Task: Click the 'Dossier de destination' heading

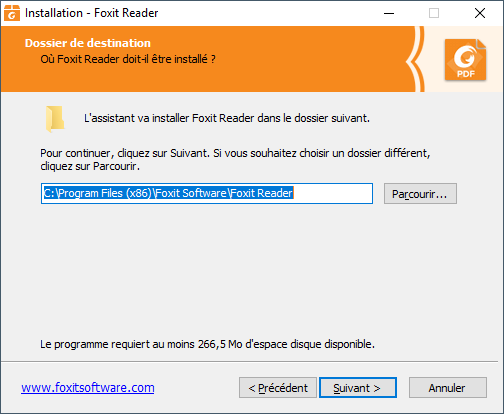Action: [x=88, y=43]
